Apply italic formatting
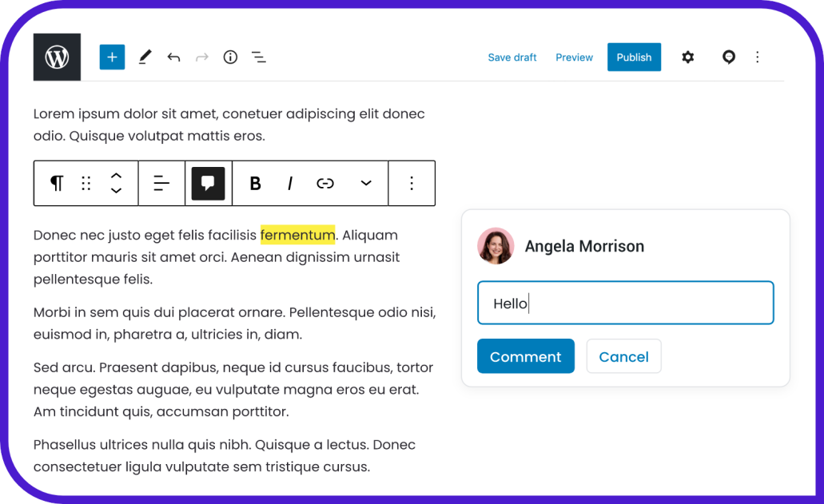Viewport: 824px width, 504px height. pyautogui.click(x=290, y=183)
